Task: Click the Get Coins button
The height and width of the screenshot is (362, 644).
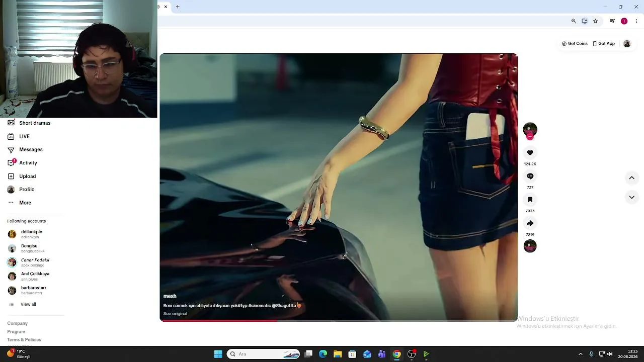Action: pos(575,44)
